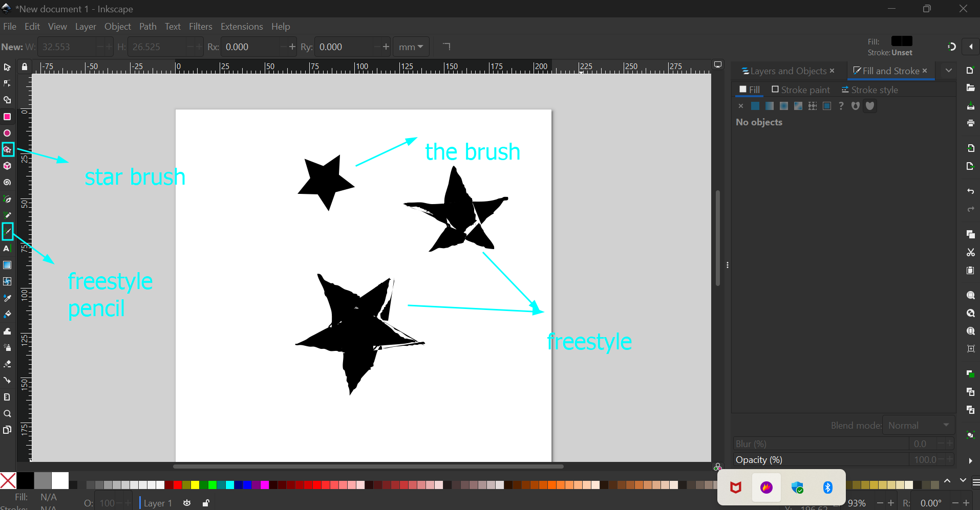Open the Blend mode Normal dropdown
The image size is (980, 510).
coord(919,426)
